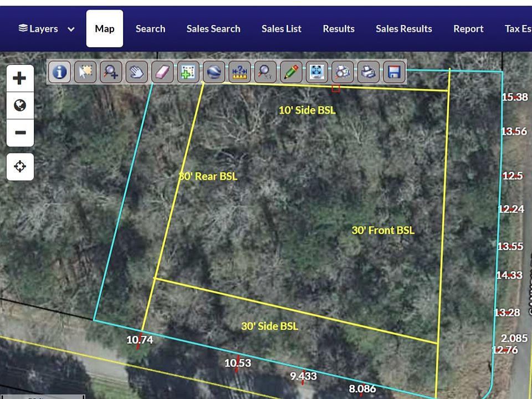This screenshot has height=399, width=532.
Task: Click the magnifier find tool beside the pencil
Action: click(265, 72)
